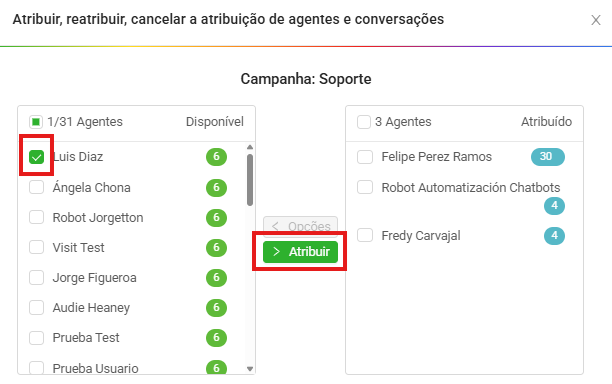Check the Visit Test agent
This screenshot has width=612, height=384.
(x=36, y=247)
